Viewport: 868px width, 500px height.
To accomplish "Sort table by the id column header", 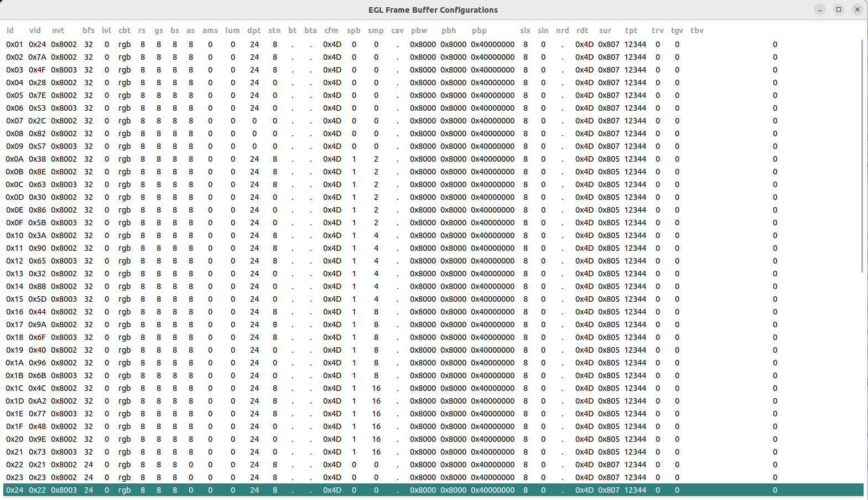I will (x=10, y=30).
